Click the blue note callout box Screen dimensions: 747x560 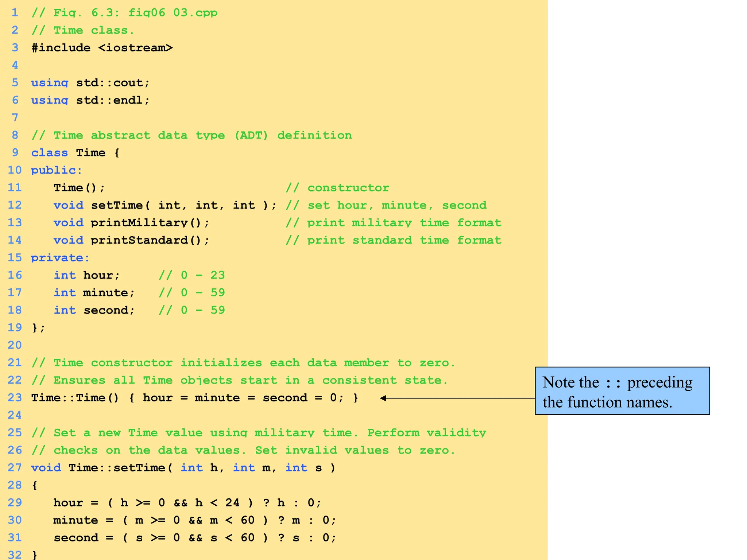tap(622, 391)
